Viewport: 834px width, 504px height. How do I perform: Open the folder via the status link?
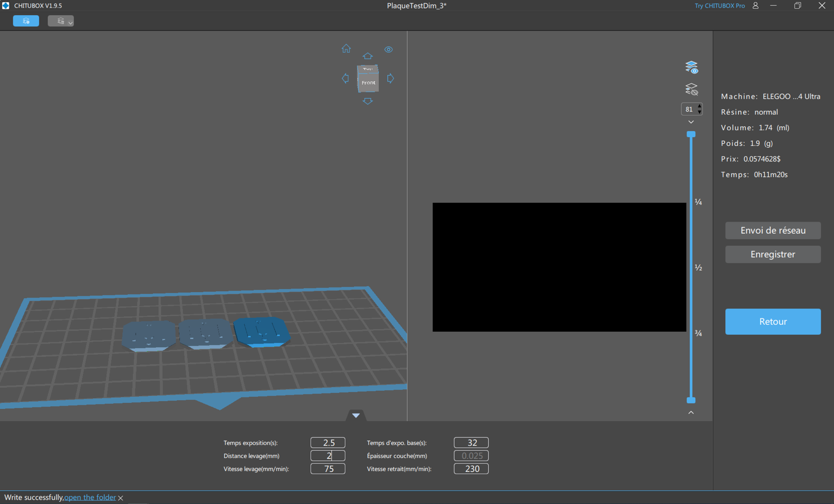(90, 497)
